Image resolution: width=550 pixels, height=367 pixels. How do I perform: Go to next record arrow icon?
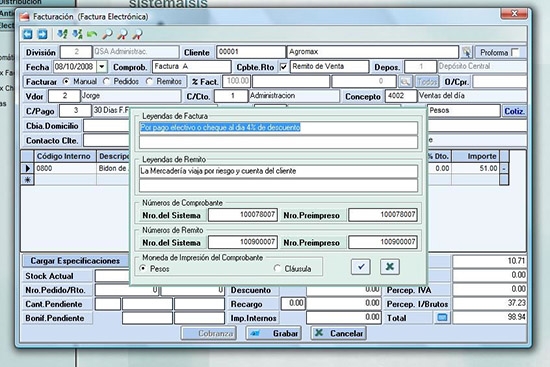pyautogui.click(x=42, y=34)
